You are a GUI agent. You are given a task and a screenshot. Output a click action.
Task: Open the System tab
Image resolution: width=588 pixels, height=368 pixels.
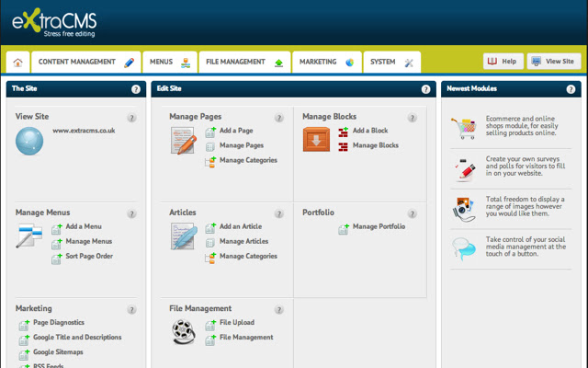(392, 62)
